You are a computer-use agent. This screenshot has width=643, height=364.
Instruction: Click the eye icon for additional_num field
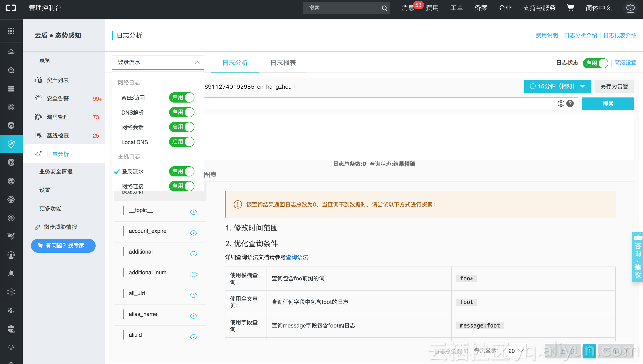coord(193,274)
